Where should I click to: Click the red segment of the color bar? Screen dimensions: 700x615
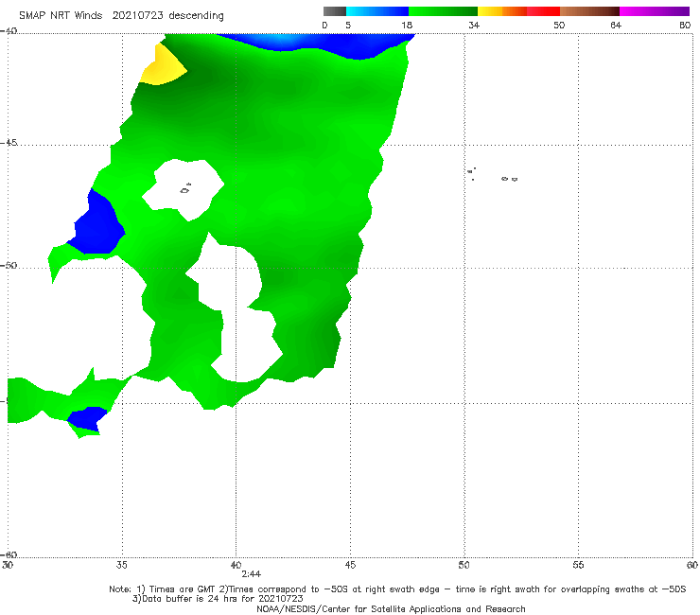543,11
